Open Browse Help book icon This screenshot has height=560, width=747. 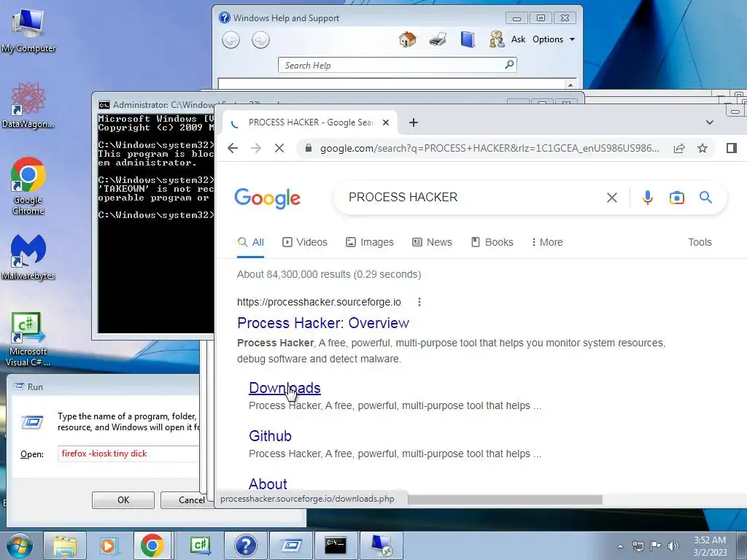(468, 39)
